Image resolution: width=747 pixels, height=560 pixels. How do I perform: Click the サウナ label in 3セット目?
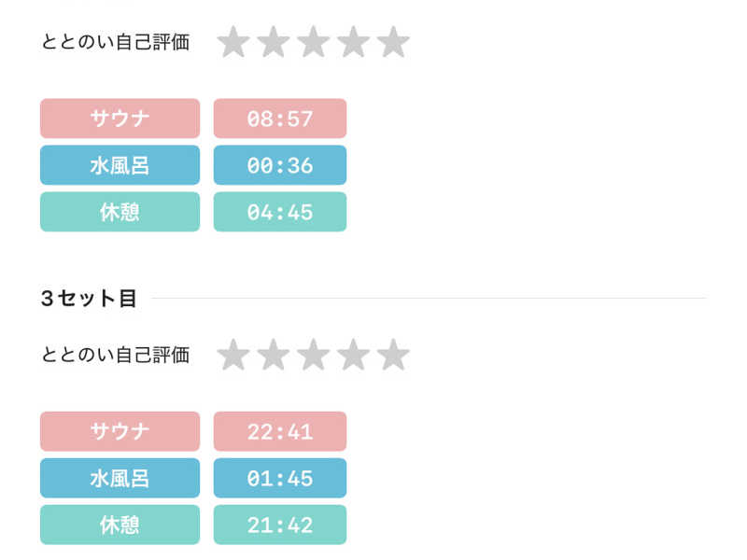(120, 431)
